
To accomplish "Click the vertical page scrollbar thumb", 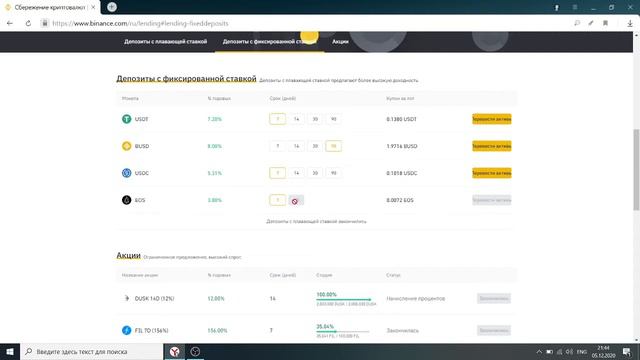I will 636,169.
